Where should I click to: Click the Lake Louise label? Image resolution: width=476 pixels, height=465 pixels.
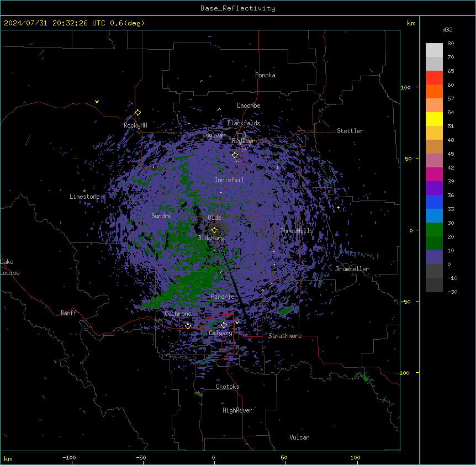pos(10,267)
